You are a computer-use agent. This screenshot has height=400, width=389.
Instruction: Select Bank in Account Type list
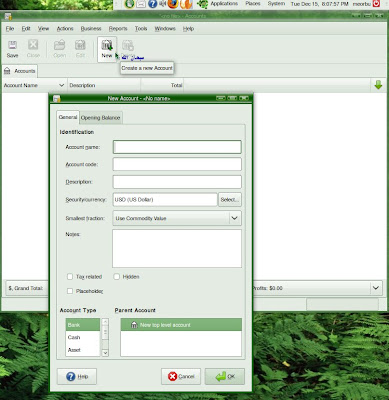pyautogui.click(x=83, y=325)
